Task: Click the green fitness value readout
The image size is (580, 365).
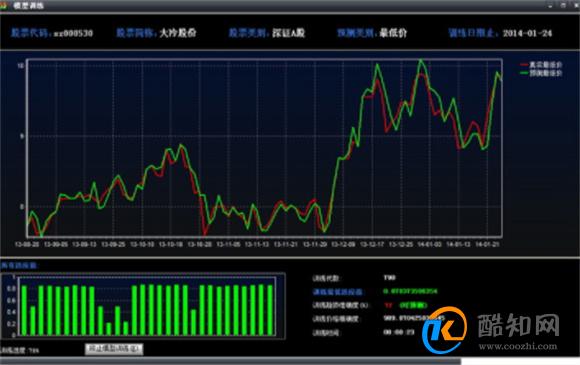Action: tap(410, 291)
